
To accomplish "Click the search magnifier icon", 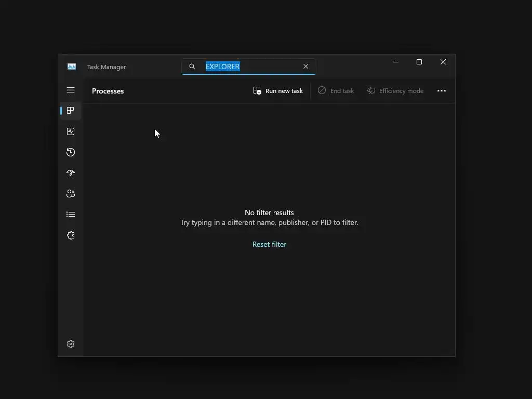I will [192, 66].
